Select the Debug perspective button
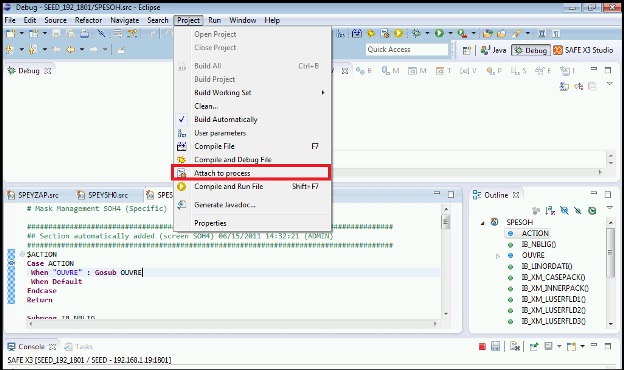The width and height of the screenshot is (624, 370). click(531, 50)
